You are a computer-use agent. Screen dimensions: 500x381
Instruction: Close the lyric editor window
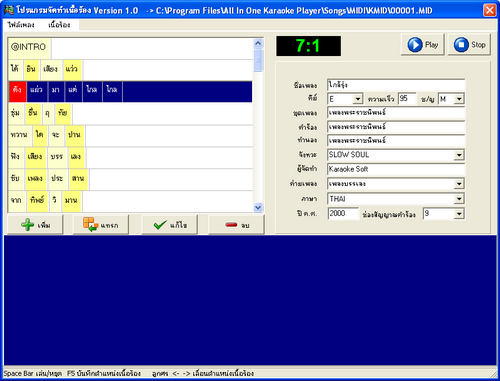pyautogui.click(x=489, y=10)
